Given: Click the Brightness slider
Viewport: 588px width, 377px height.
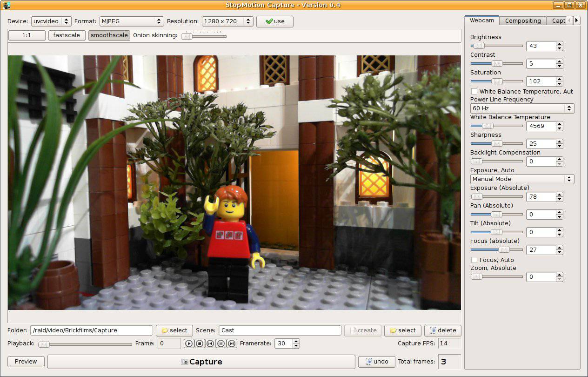Looking at the screenshot, I should 497,46.
